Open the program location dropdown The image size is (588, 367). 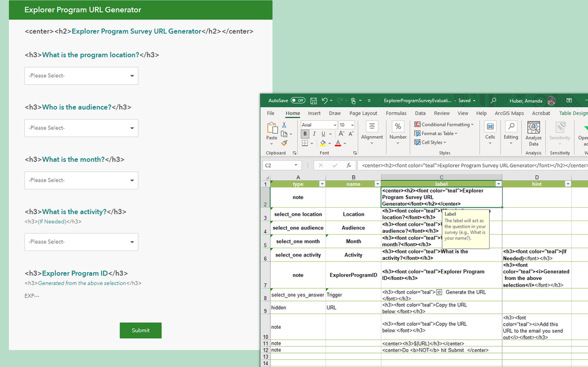[x=81, y=76]
